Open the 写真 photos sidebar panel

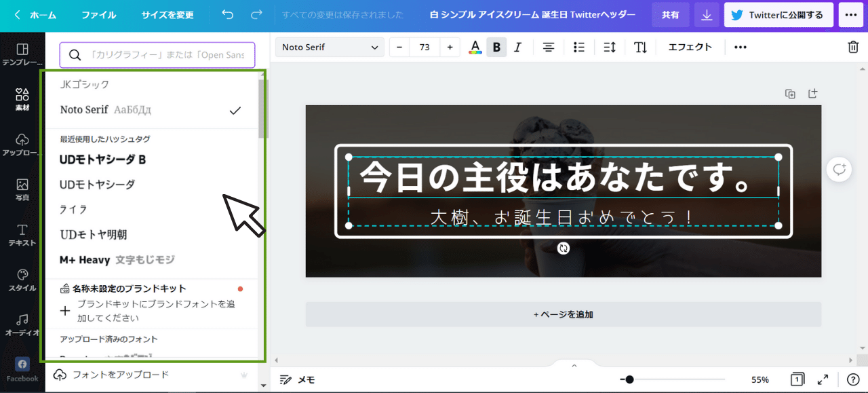pos(22,190)
